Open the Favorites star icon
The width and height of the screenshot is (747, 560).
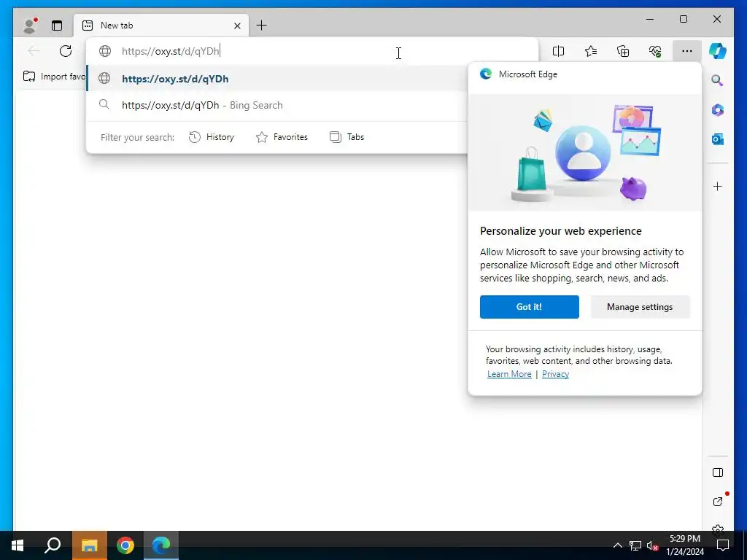(591, 51)
